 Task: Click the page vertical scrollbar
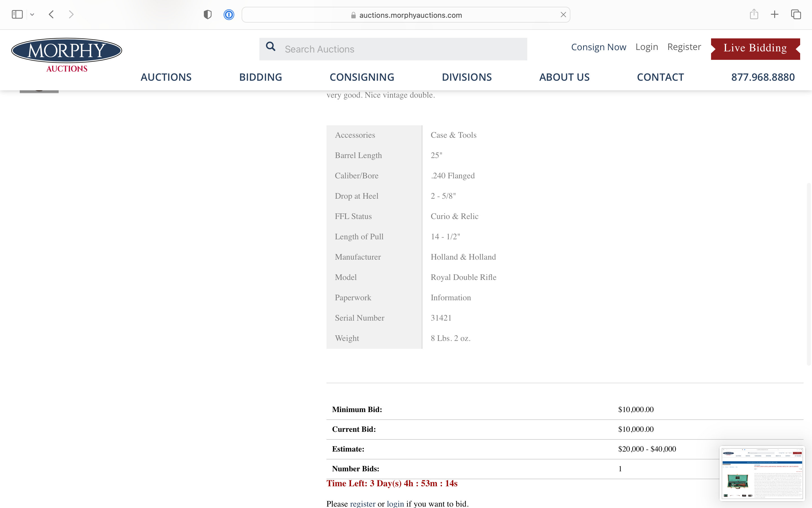point(809,274)
